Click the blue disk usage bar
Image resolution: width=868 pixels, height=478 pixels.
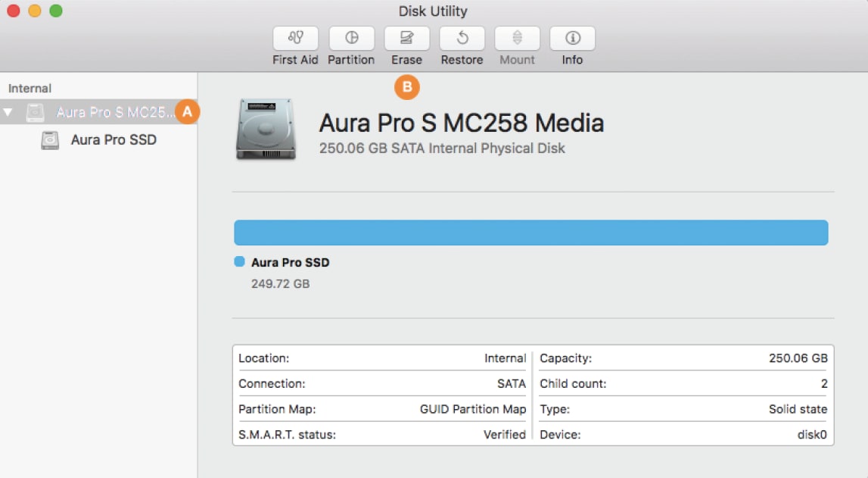[530, 233]
